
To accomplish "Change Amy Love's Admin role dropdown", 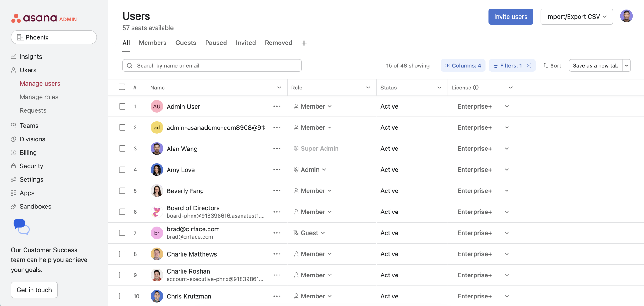I will point(310,170).
